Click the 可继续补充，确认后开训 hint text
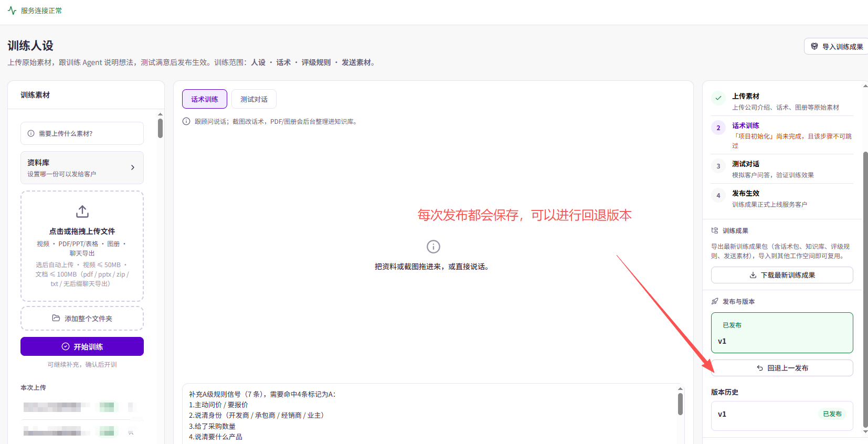 click(x=82, y=364)
